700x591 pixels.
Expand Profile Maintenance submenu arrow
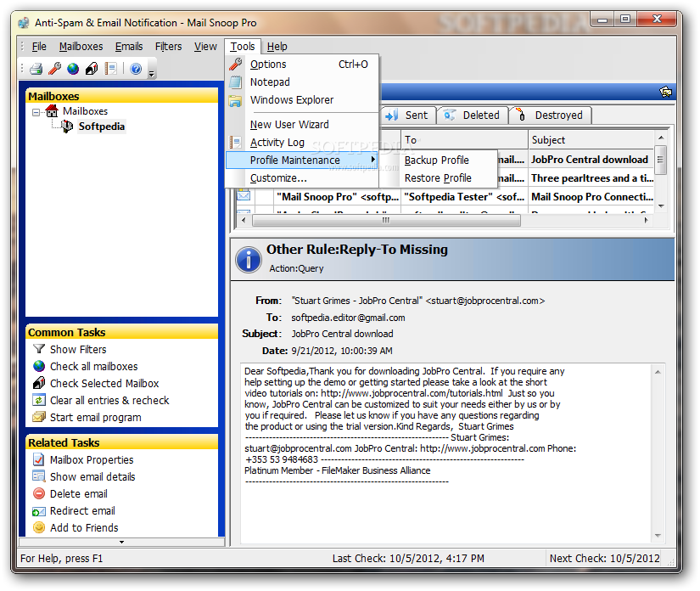[x=372, y=160]
